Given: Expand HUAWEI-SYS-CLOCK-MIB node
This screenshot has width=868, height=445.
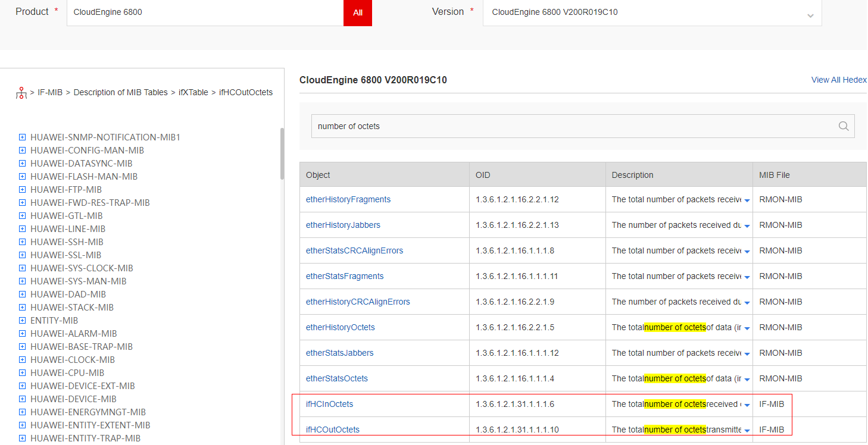Looking at the screenshot, I should point(22,268).
